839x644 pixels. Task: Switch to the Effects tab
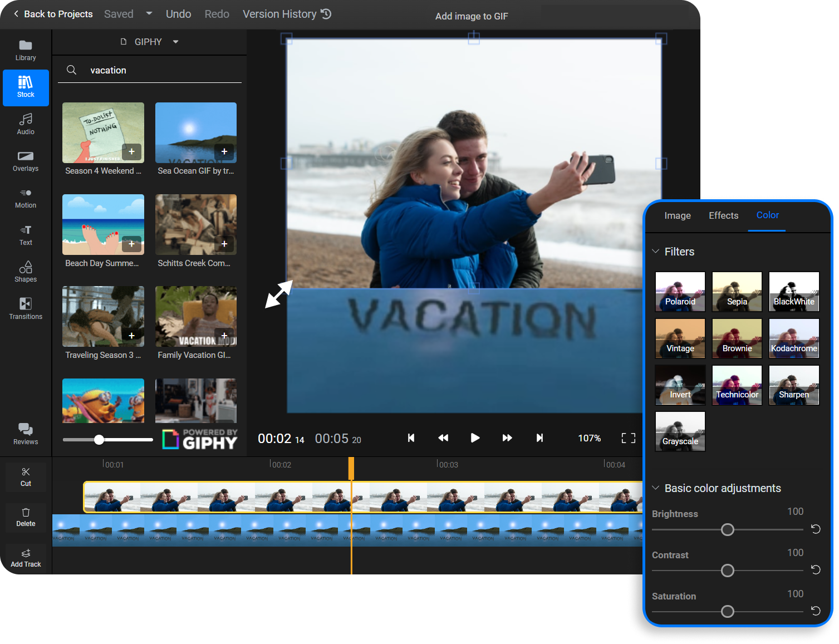pos(723,215)
